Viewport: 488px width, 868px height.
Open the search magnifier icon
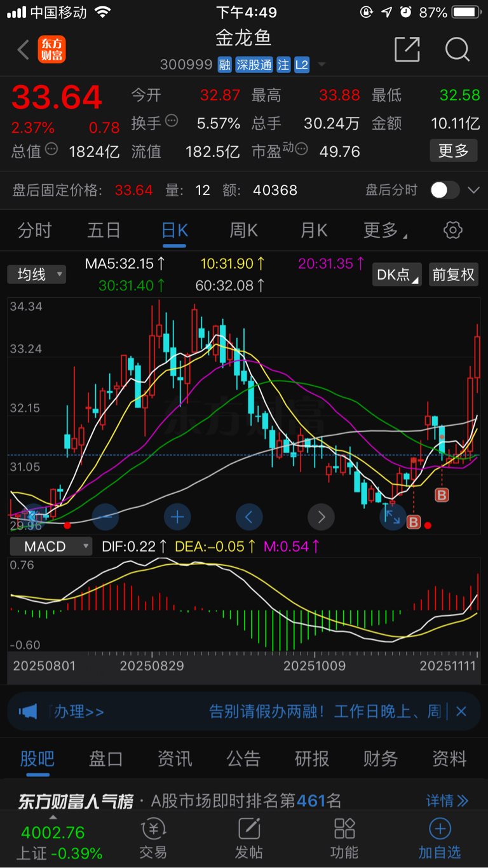point(457,49)
